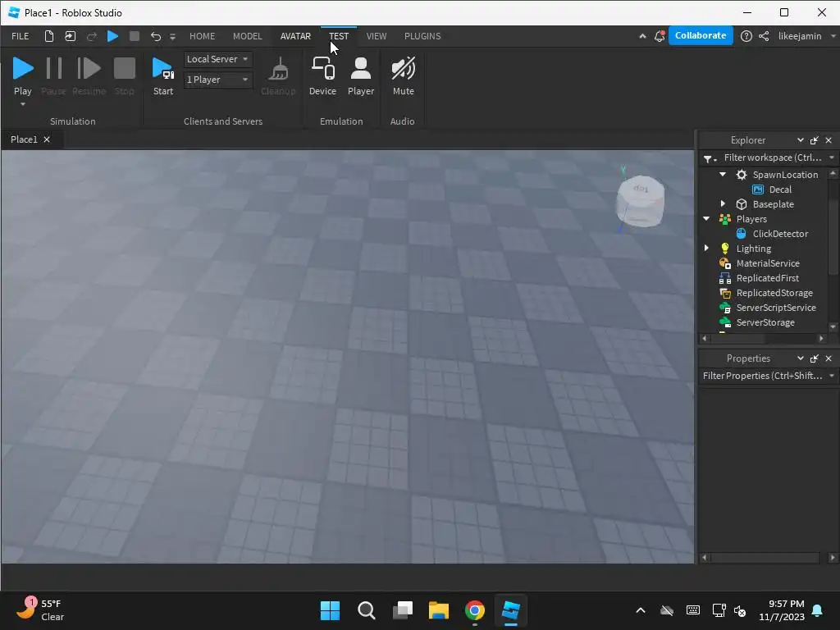Switch to the HOME ribbon tab
The image size is (840, 630).
click(x=202, y=36)
